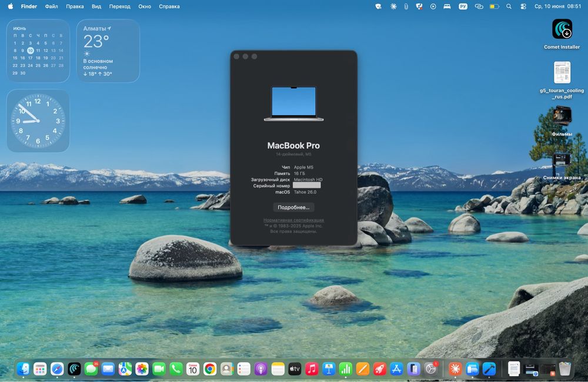The height and width of the screenshot is (382, 588).
Task: Open the Phone app in the Dock
Action: [176, 369]
